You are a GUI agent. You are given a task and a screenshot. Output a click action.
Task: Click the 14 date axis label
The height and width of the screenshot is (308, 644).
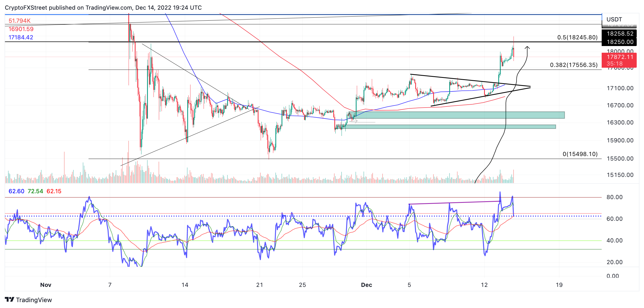click(x=185, y=285)
